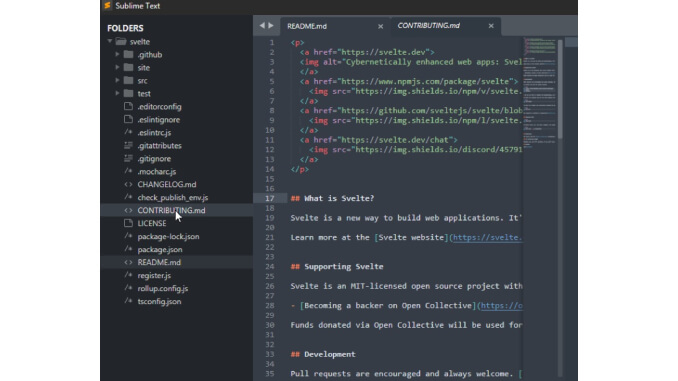Open LICENSE in the sidebar
This screenshot has height=381, width=678.
[152, 224]
